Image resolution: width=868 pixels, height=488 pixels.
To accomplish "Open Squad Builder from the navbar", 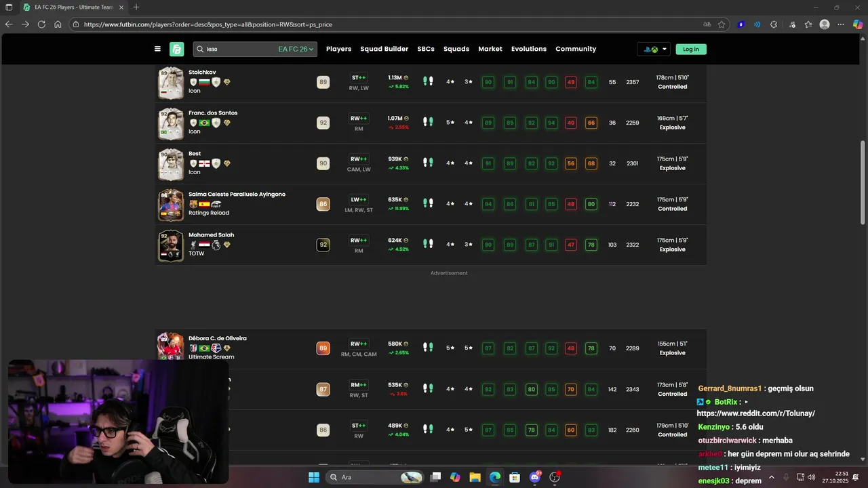I will [384, 49].
